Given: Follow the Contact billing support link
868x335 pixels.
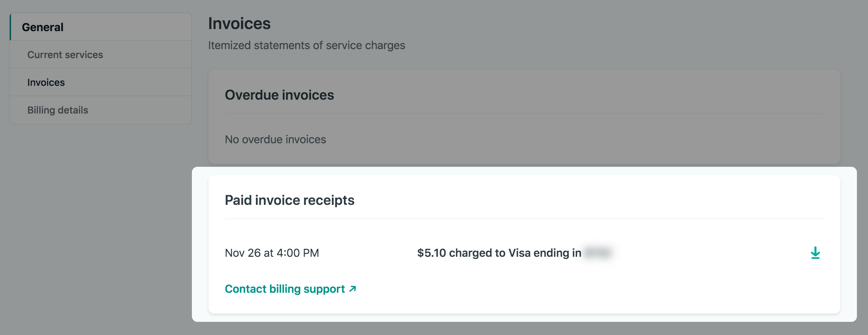Looking at the screenshot, I should click(x=285, y=289).
